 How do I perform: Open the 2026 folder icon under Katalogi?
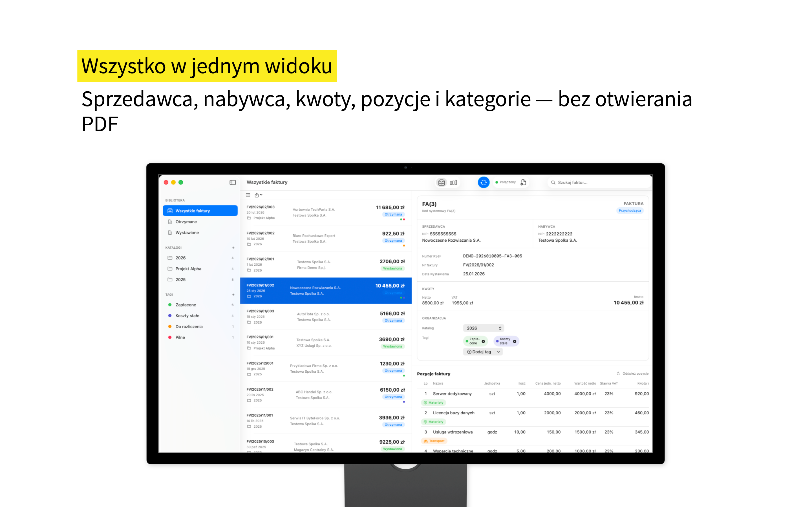[x=170, y=257]
